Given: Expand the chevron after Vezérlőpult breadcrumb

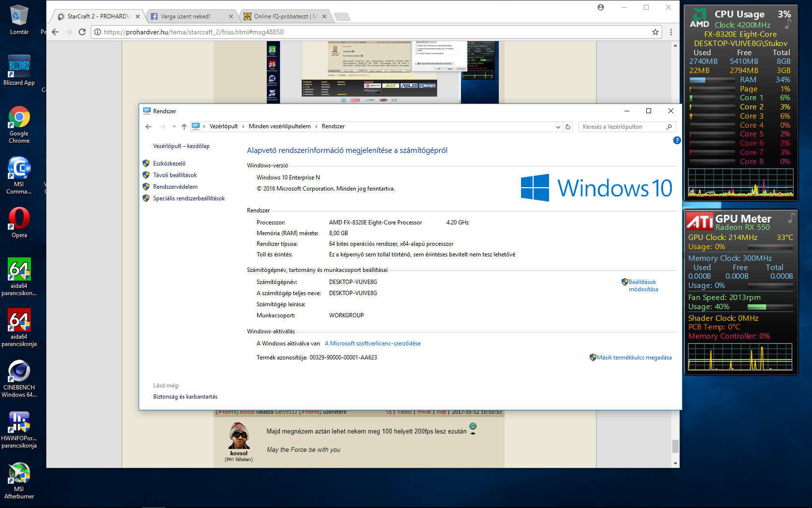Looking at the screenshot, I should pyautogui.click(x=243, y=127).
